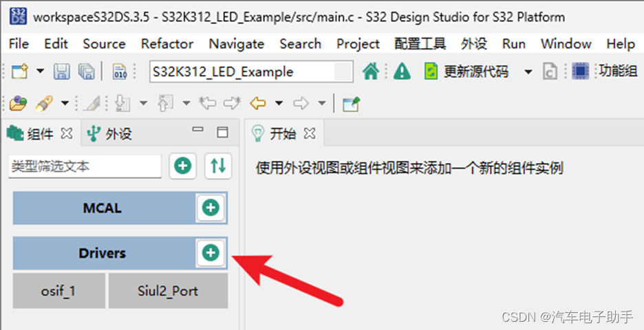Image resolution: width=644 pixels, height=330 pixels.
Task: Click the pen marker toolbar icon
Action: (44, 103)
